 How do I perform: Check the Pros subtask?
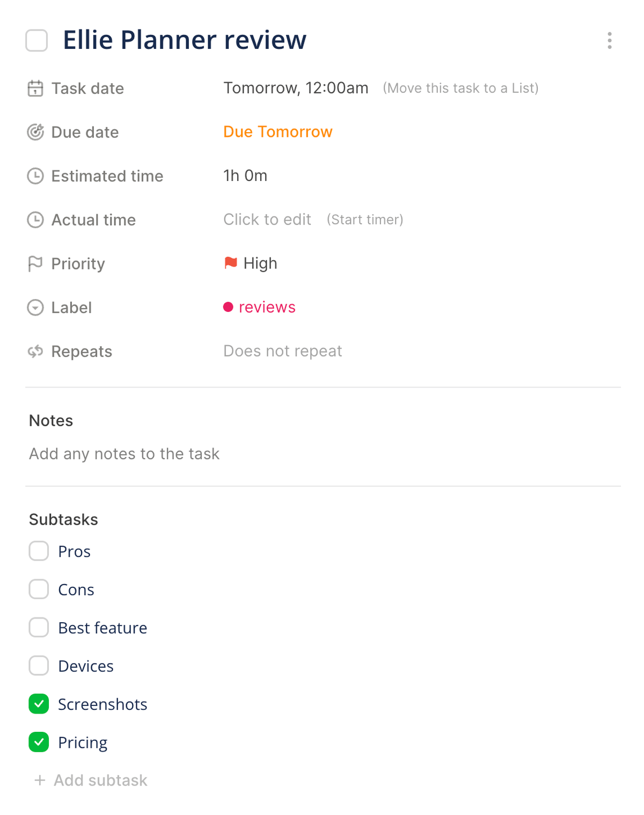point(39,551)
